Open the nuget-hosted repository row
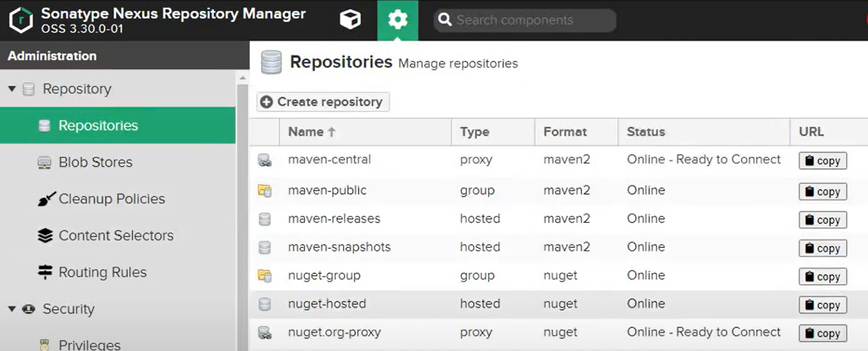Viewport: 868px width, 351px height. pyautogui.click(x=559, y=304)
